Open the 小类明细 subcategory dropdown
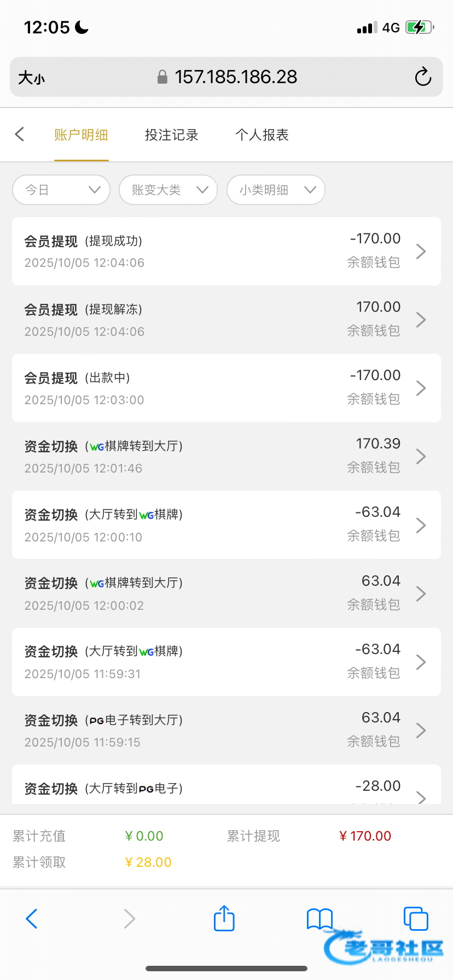This screenshot has width=453, height=980. pos(276,190)
